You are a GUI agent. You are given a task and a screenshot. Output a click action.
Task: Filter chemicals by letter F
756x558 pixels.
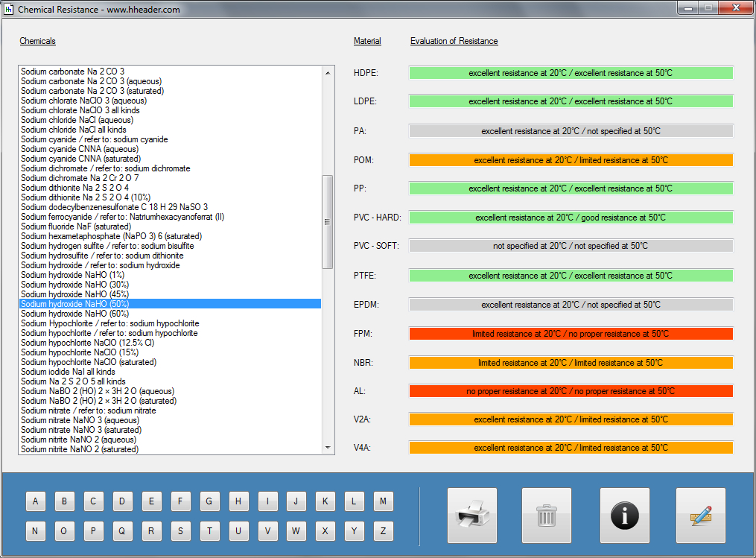(x=180, y=501)
